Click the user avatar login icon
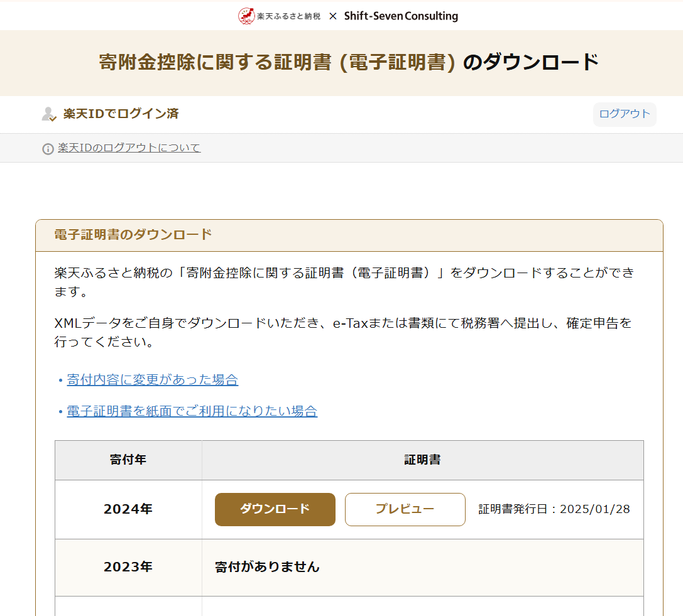Viewport: 683px width, 616px height. pyautogui.click(x=48, y=114)
